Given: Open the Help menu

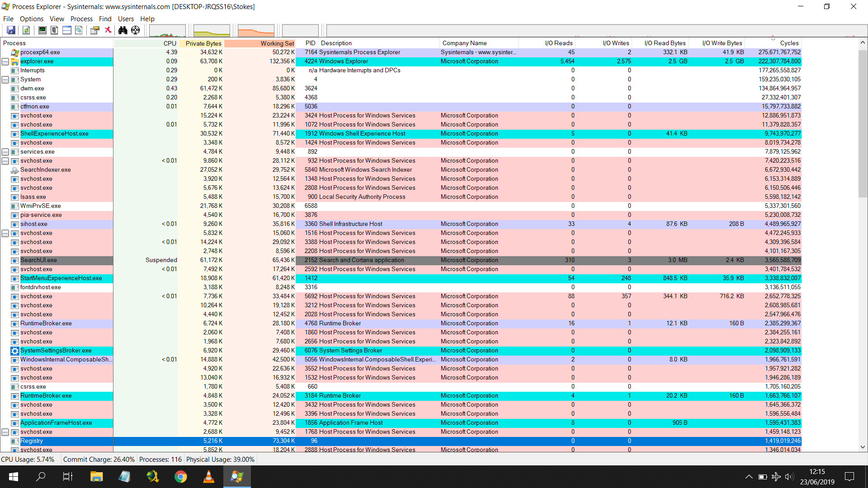Looking at the screenshot, I should tap(147, 19).
